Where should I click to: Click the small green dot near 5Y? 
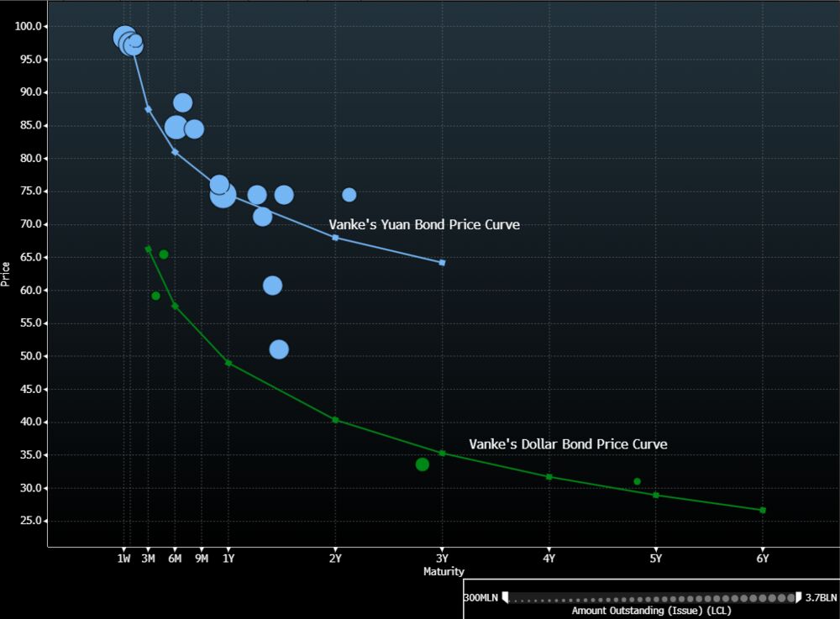pyautogui.click(x=637, y=481)
